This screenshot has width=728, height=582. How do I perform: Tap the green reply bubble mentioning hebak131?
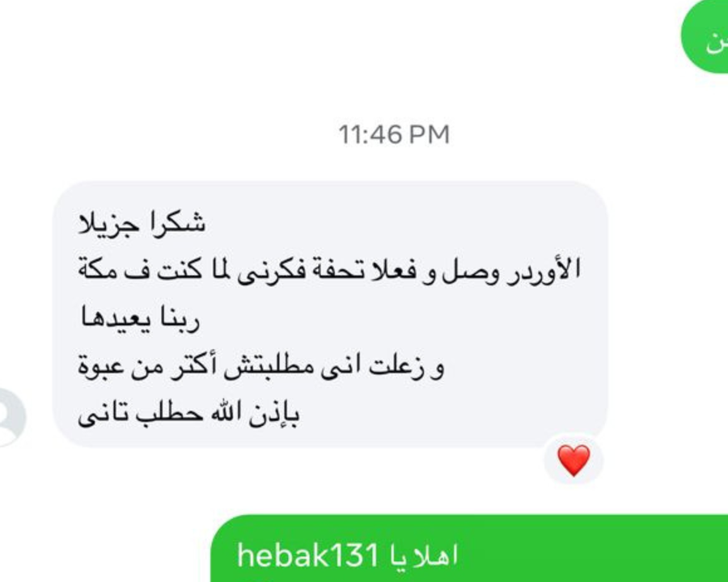(469, 549)
